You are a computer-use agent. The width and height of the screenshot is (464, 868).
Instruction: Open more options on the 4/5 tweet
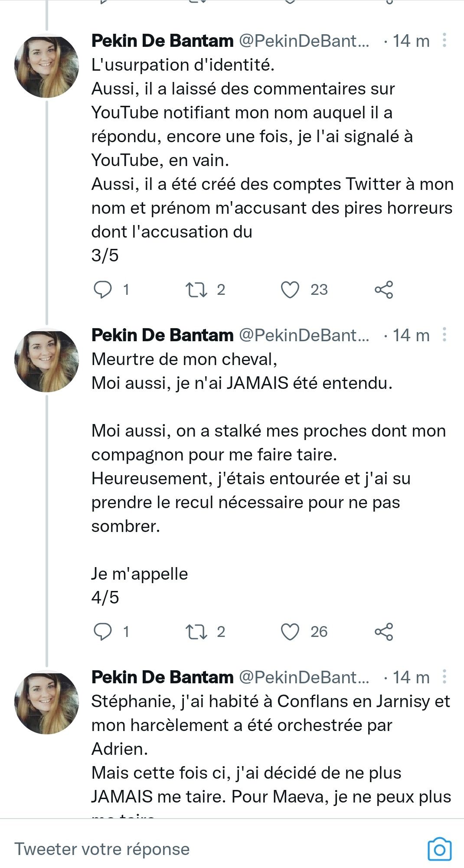click(x=444, y=335)
